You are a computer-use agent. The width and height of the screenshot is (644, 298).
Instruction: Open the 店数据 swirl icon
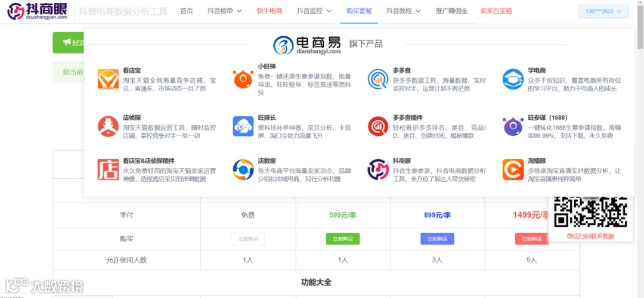pyautogui.click(x=243, y=169)
